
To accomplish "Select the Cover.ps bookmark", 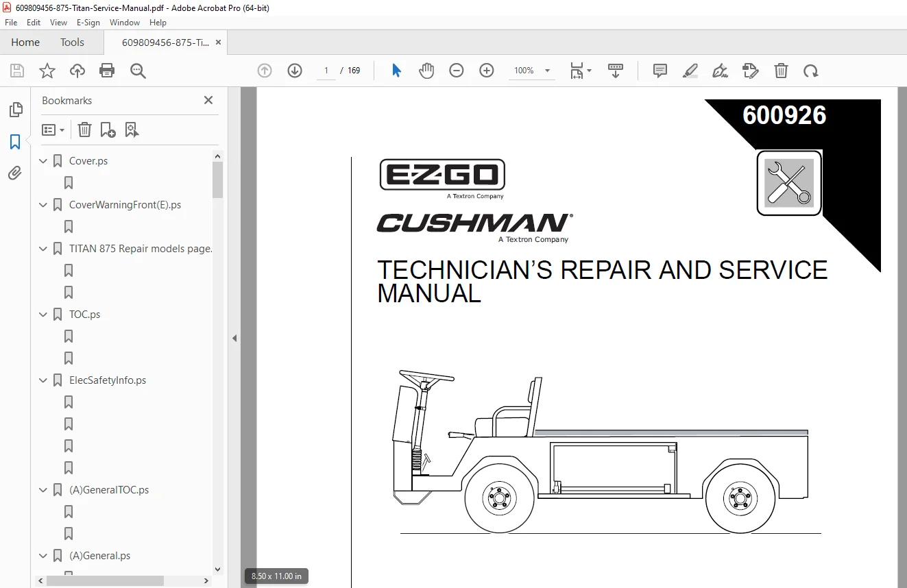I will pyautogui.click(x=88, y=161).
